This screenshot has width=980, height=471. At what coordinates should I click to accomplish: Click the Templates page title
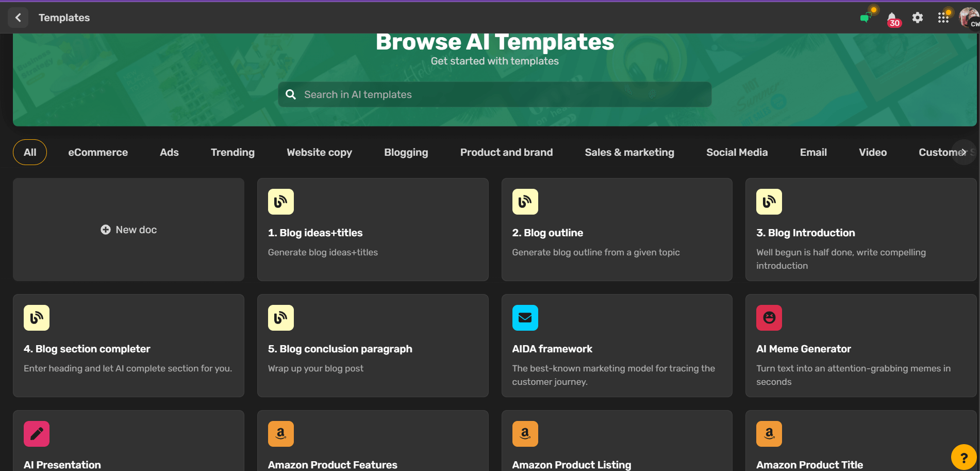tap(64, 18)
